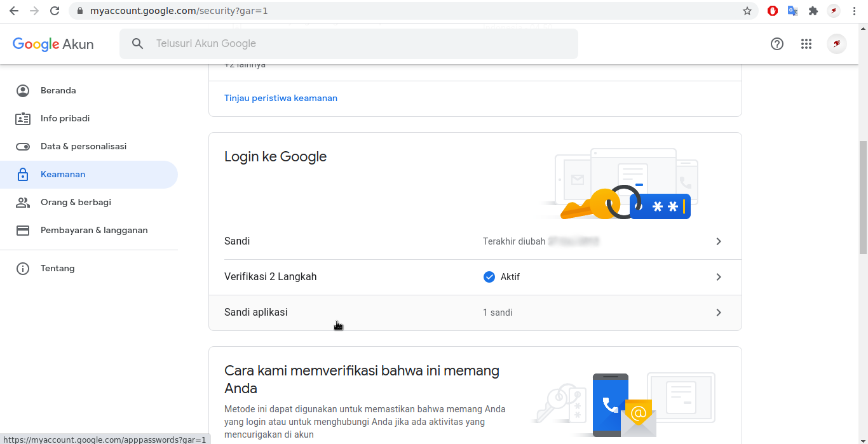The image size is (868, 444).
Task: Click the page vertical scrollbar
Action: [862, 197]
